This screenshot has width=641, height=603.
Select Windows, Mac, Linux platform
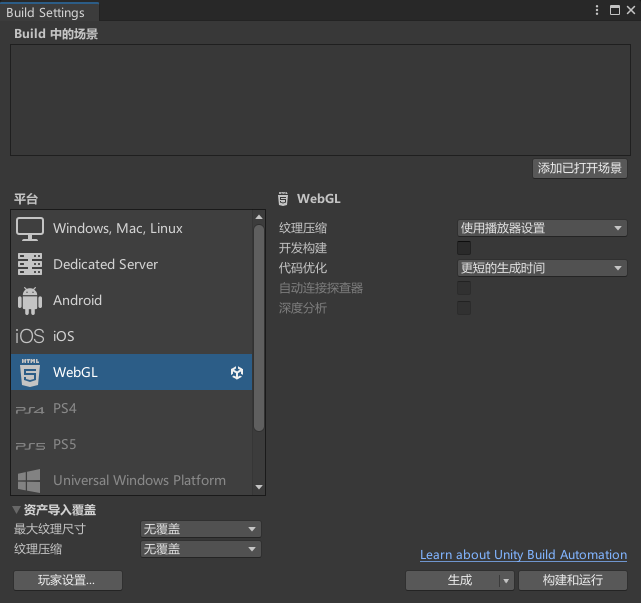coord(132,229)
